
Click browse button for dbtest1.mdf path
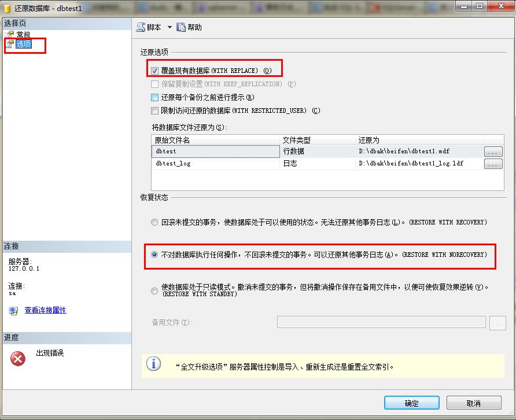tap(493, 152)
